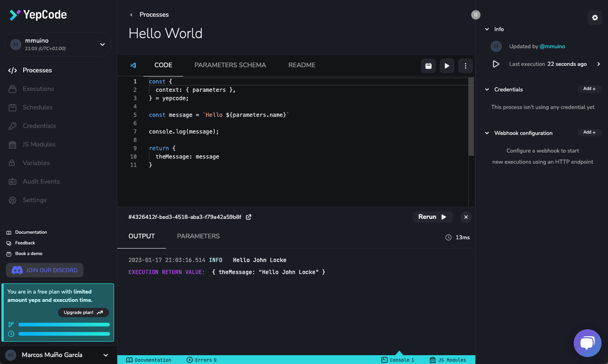608x364 pixels.
Task: Go to Schedules in sidebar
Action: coord(38,108)
